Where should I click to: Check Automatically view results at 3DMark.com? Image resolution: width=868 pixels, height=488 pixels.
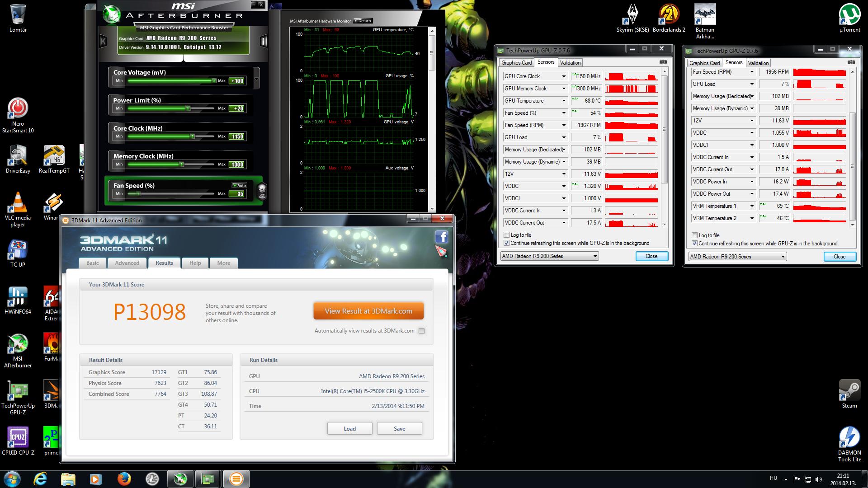pyautogui.click(x=421, y=331)
